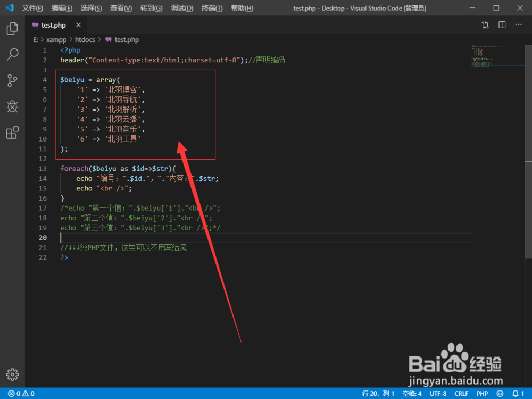Open the 查看(V) menu
The height and width of the screenshot is (399, 532).
coord(121,8)
